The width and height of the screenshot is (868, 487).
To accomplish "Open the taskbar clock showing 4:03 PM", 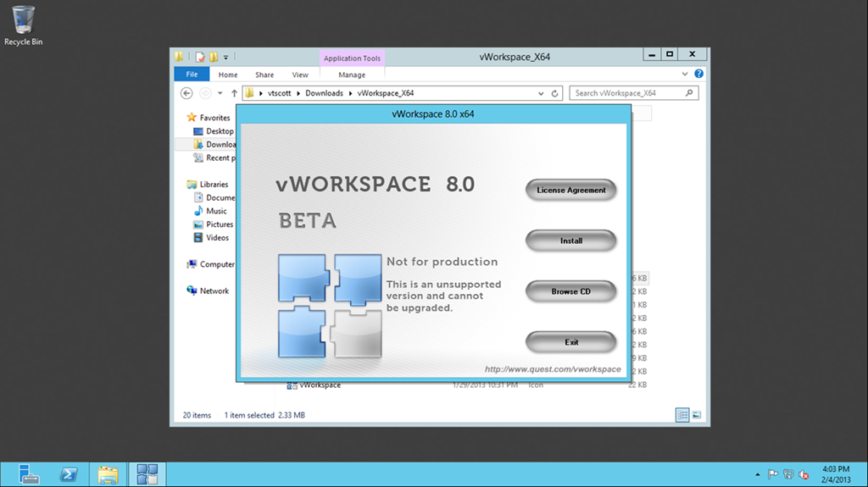I will [x=835, y=474].
